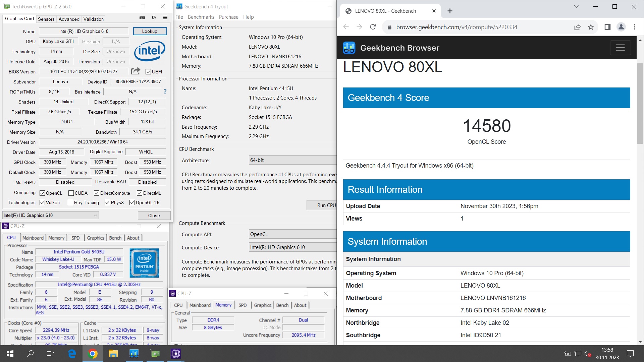Go back in Chrome browser

coord(346,27)
